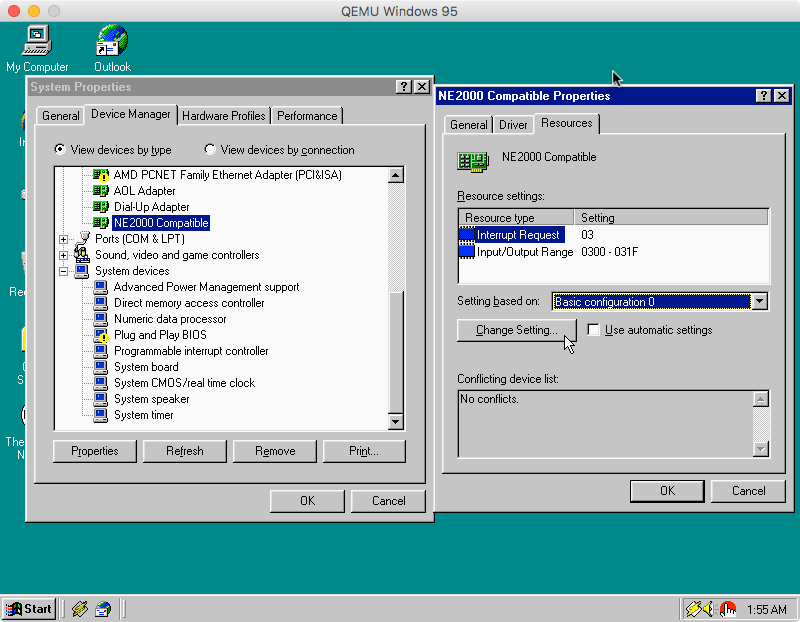Click Cancel in System Properties window

(x=388, y=501)
